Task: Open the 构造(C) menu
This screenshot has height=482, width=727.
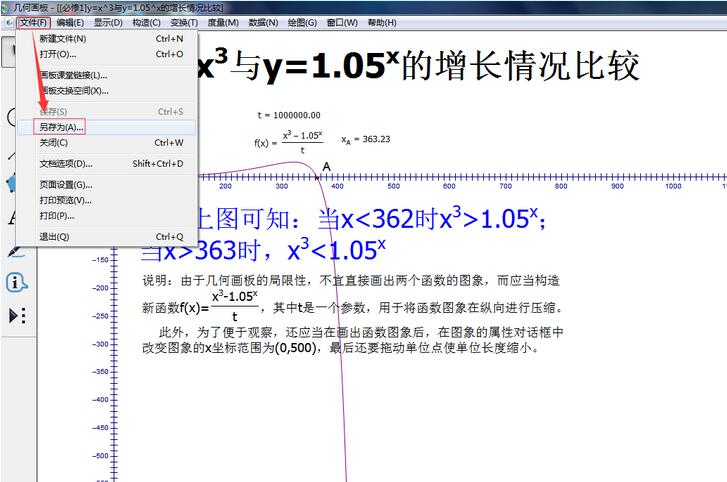Action: click(146, 23)
